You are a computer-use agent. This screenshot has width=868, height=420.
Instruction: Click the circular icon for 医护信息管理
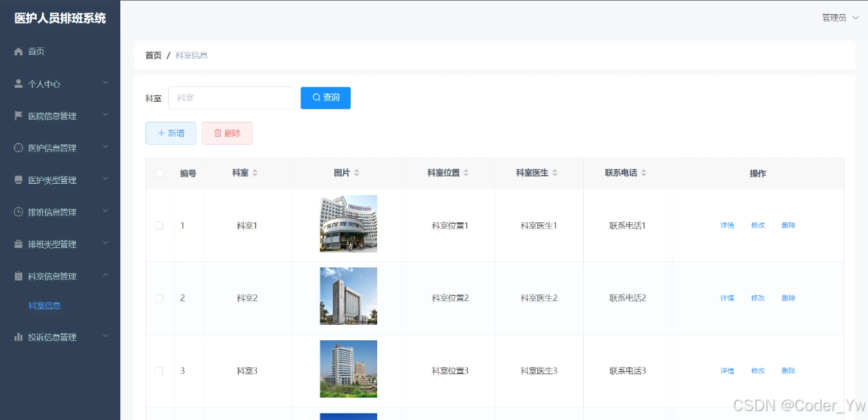pyautogui.click(x=18, y=148)
